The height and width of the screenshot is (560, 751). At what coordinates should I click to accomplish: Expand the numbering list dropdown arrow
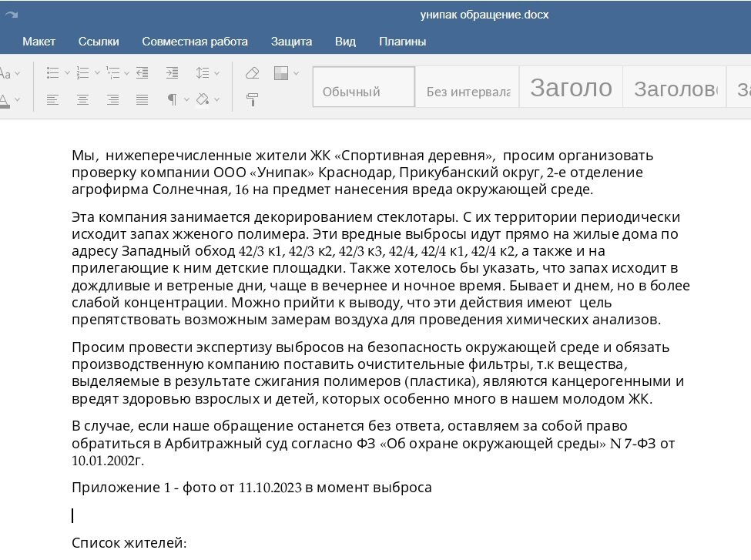pyautogui.click(x=97, y=73)
